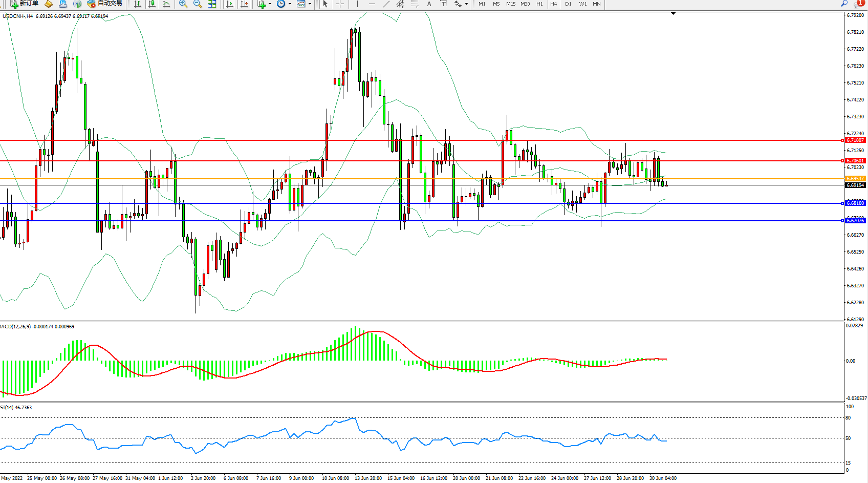Toggle 自动交易 (AutoTrading) on
Viewport: 868px width, 483px height.
105,4
